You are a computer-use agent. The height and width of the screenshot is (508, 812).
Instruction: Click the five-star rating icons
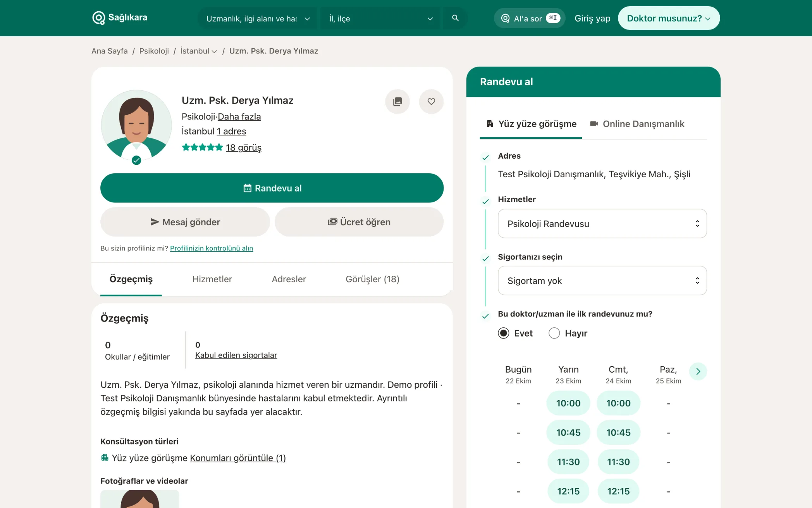pos(202,147)
